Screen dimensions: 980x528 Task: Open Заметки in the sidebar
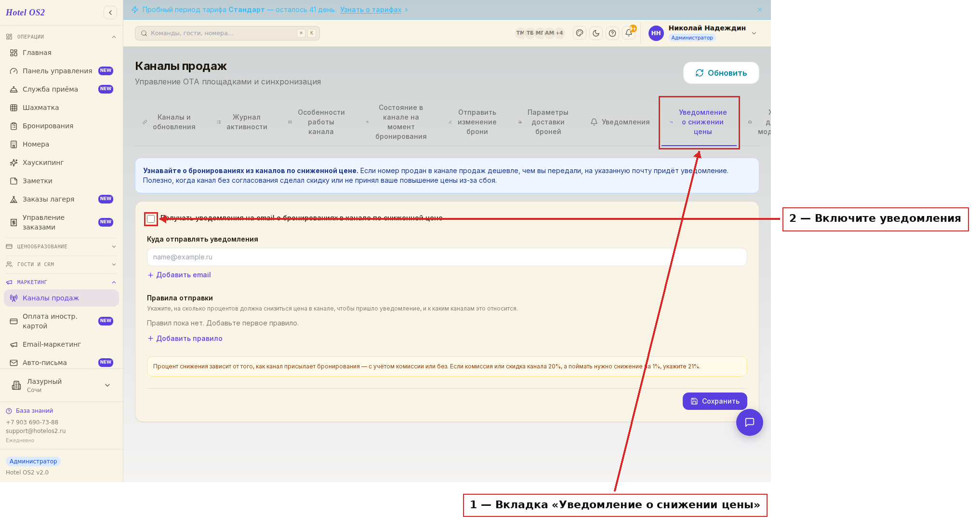pos(61,181)
